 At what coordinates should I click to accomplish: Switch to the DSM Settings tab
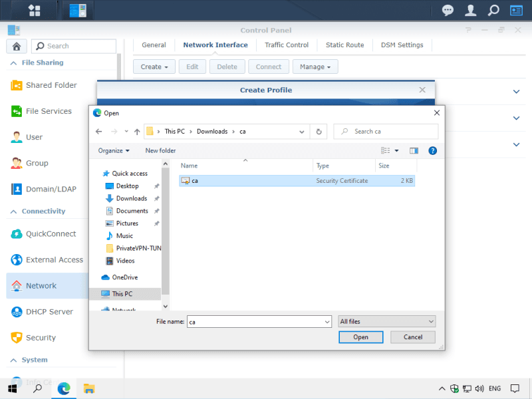[402, 45]
